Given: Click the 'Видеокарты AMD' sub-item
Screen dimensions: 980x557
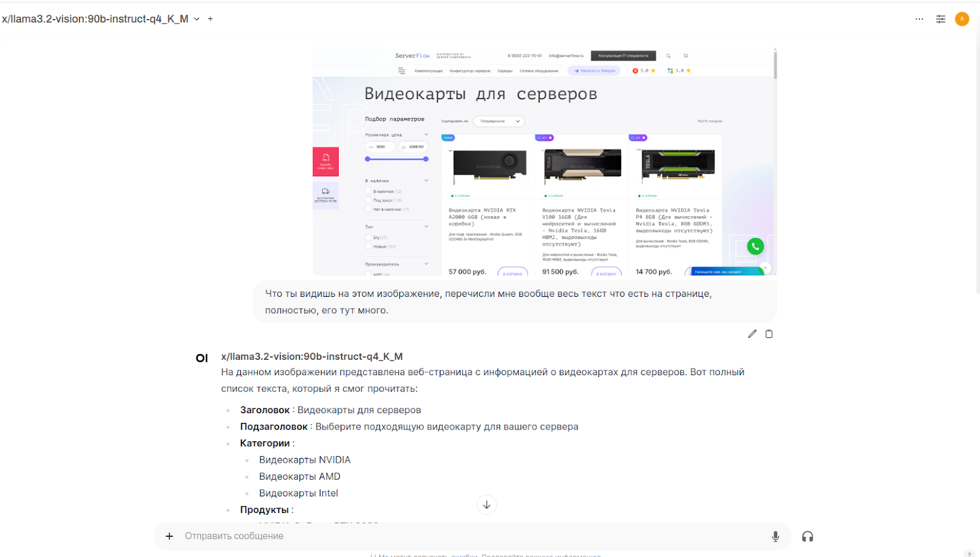Looking at the screenshot, I should point(300,476).
